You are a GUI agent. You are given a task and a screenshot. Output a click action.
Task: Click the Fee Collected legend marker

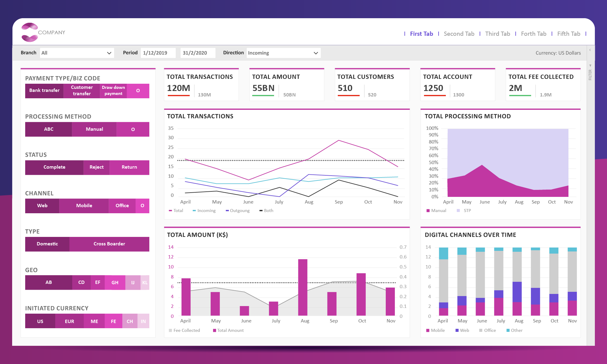coord(170,330)
